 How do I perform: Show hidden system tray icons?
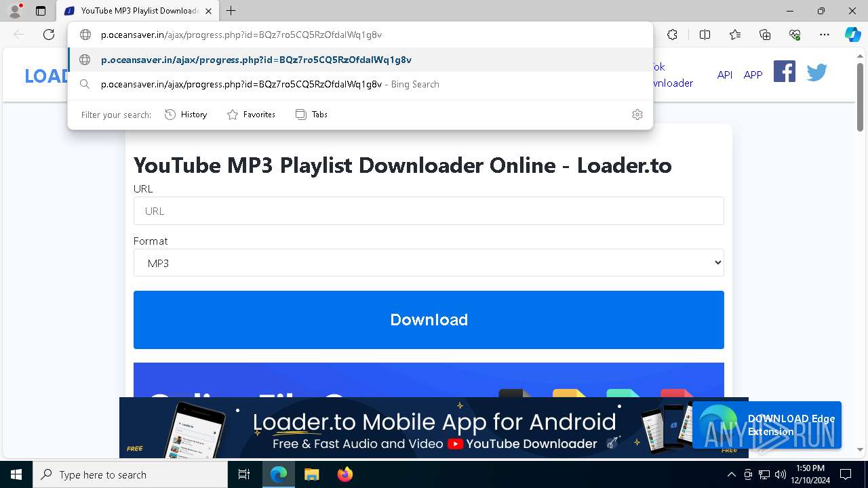(x=731, y=474)
